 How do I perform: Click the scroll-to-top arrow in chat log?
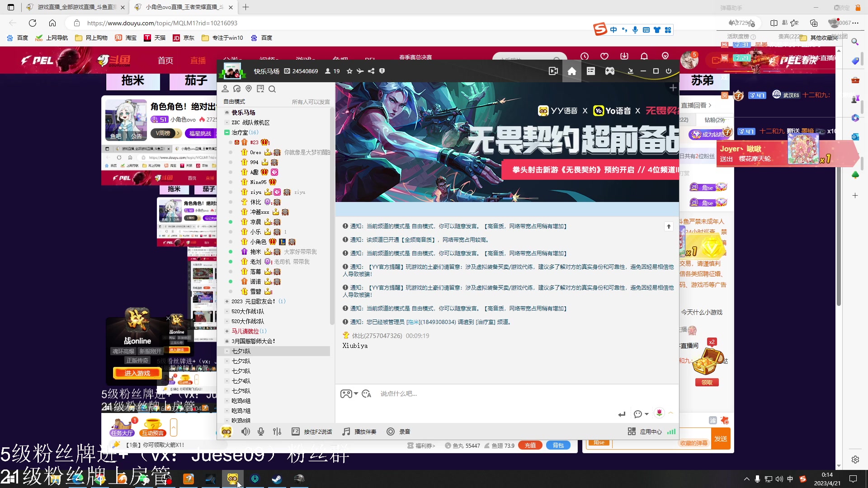(x=669, y=226)
